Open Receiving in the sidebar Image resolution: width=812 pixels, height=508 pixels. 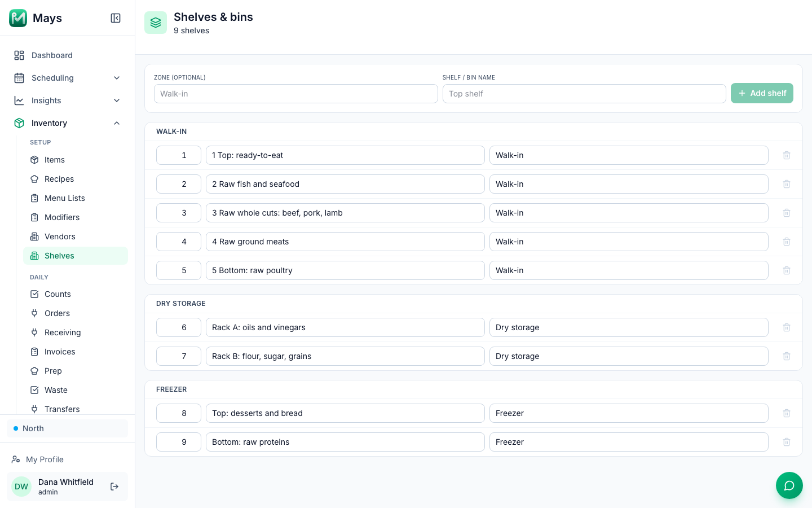pyautogui.click(x=76, y=332)
